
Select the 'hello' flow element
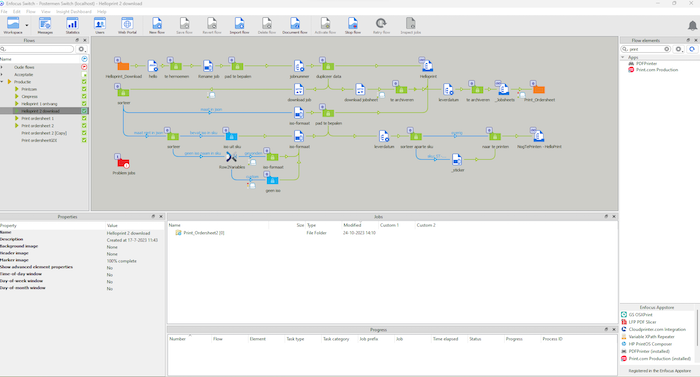(x=153, y=66)
